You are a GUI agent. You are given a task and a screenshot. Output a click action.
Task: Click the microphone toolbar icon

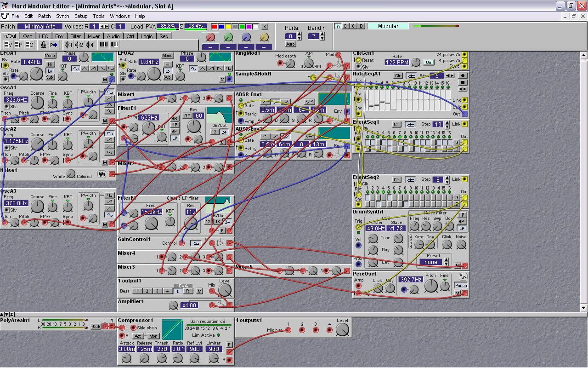44,45
